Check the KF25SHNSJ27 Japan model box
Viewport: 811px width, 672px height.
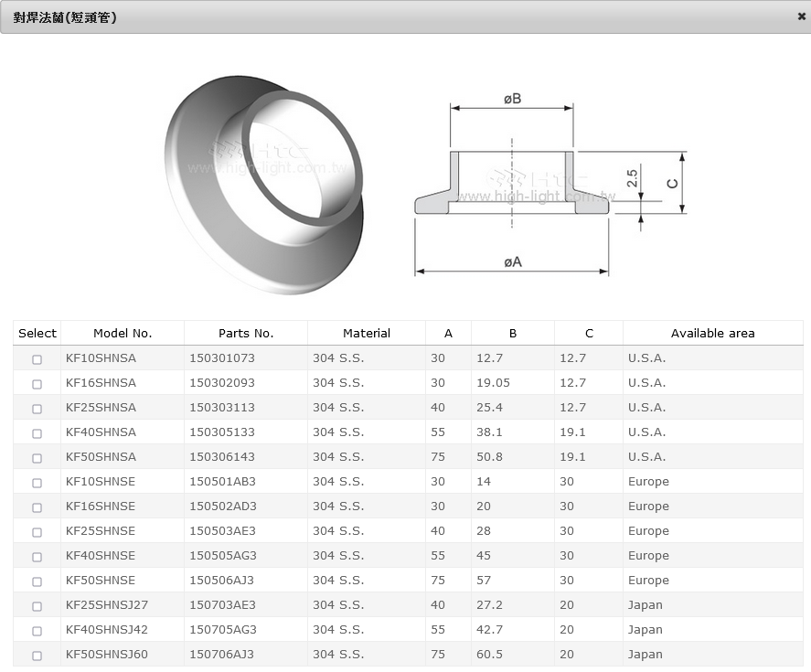(37, 606)
